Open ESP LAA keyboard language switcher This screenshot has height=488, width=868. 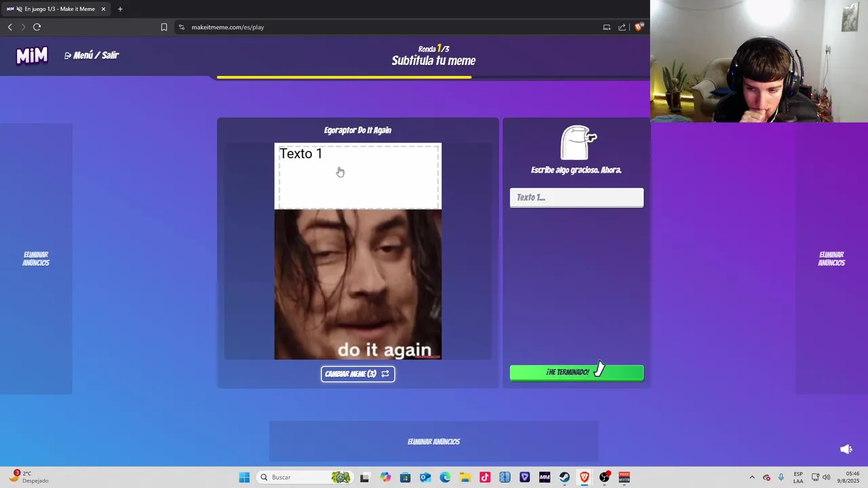click(798, 477)
